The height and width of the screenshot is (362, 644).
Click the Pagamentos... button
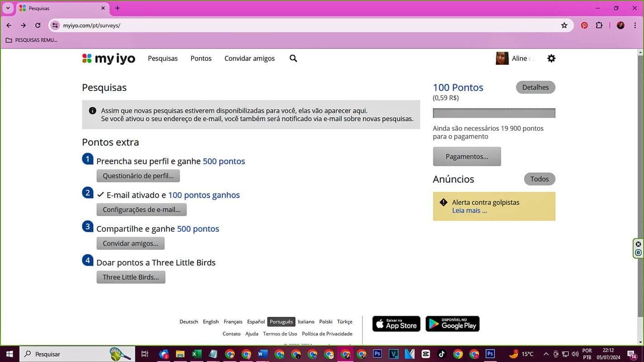[x=467, y=157]
